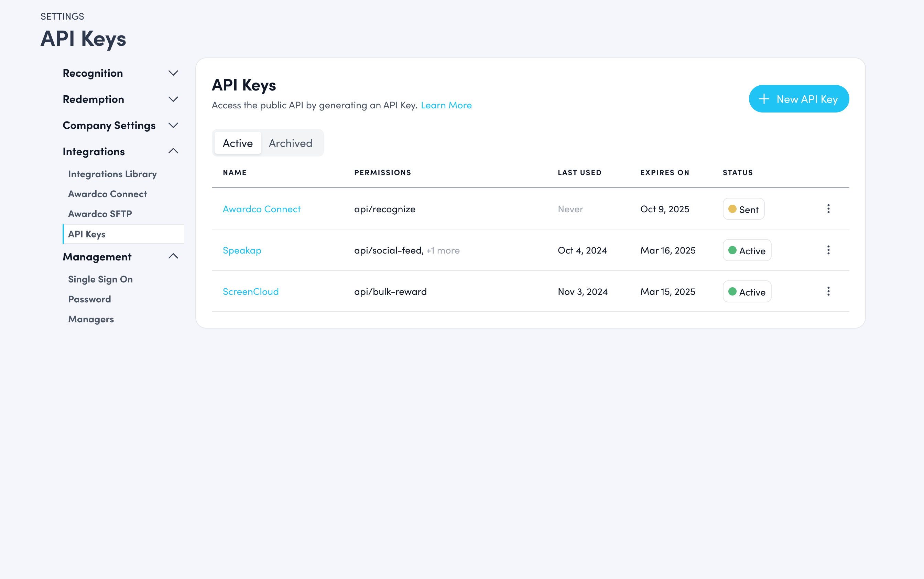Image resolution: width=924 pixels, height=579 pixels.
Task: Click ScreenCloud's Active status badge
Action: [747, 292]
